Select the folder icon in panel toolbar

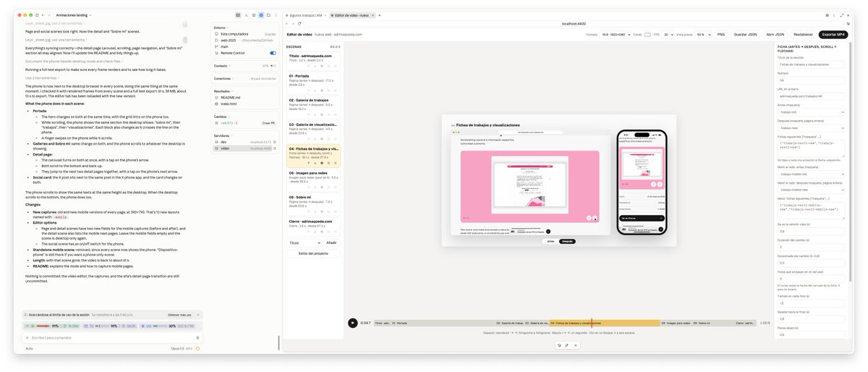[x=268, y=15]
